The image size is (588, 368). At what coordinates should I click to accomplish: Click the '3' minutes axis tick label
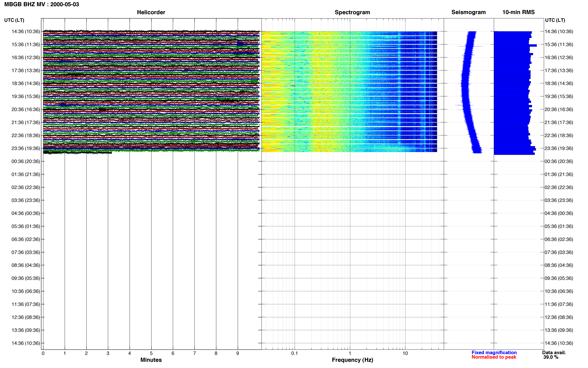(108, 353)
